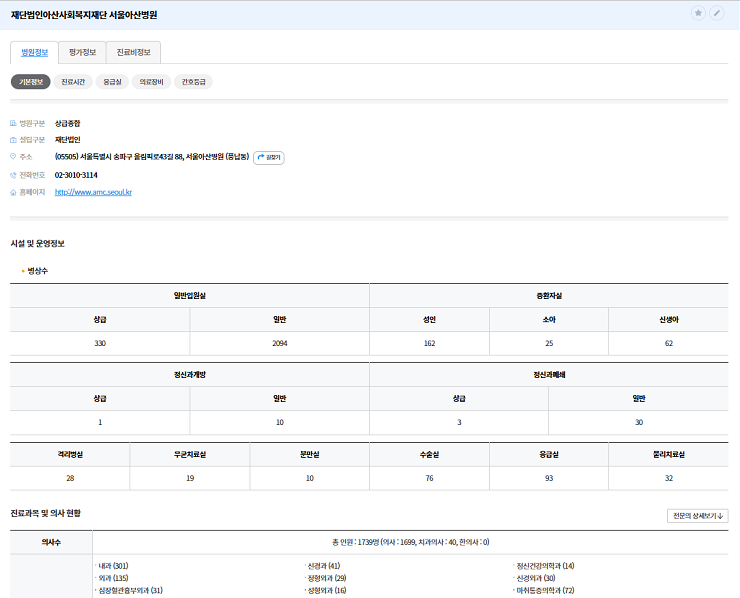The width and height of the screenshot is (740, 598).
Task: Select the 간호등급 sub-tab pill
Action: click(x=193, y=82)
